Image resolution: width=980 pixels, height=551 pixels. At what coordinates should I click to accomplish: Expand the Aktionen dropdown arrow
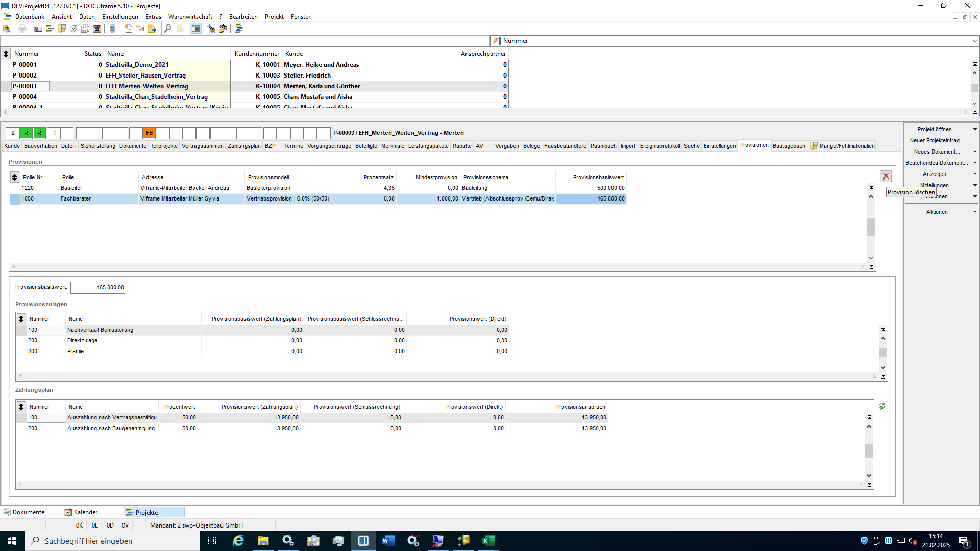pos(975,212)
